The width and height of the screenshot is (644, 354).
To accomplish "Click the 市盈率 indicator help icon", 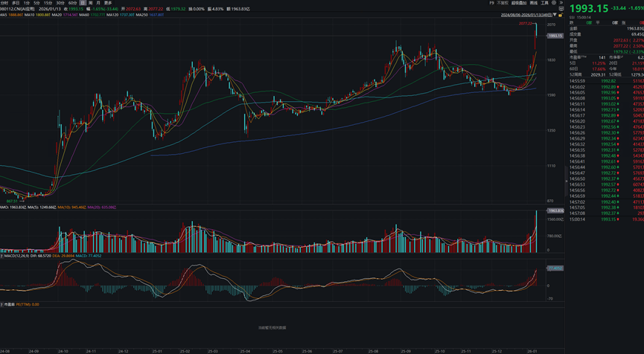I will coord(3,304).
